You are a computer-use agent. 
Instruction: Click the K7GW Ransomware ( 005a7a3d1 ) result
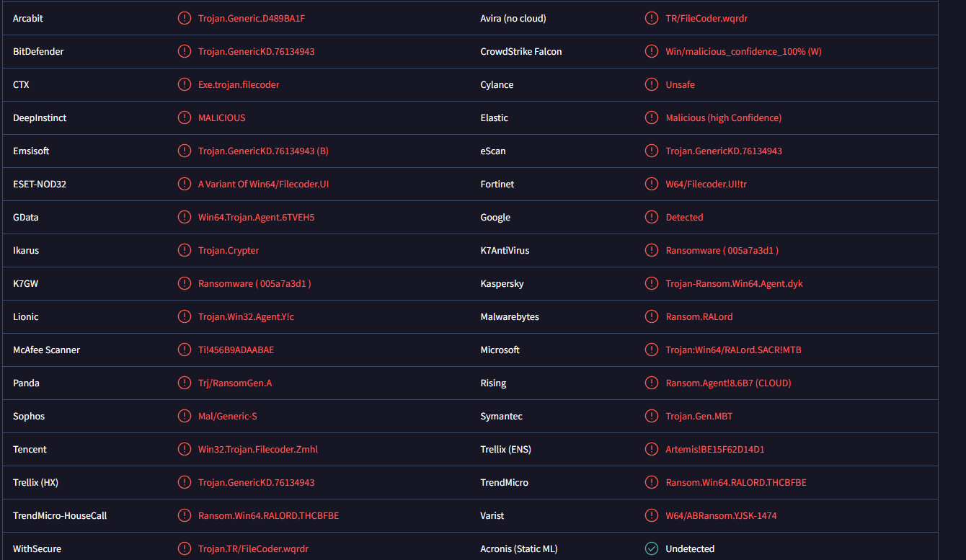tap(254, 283)
